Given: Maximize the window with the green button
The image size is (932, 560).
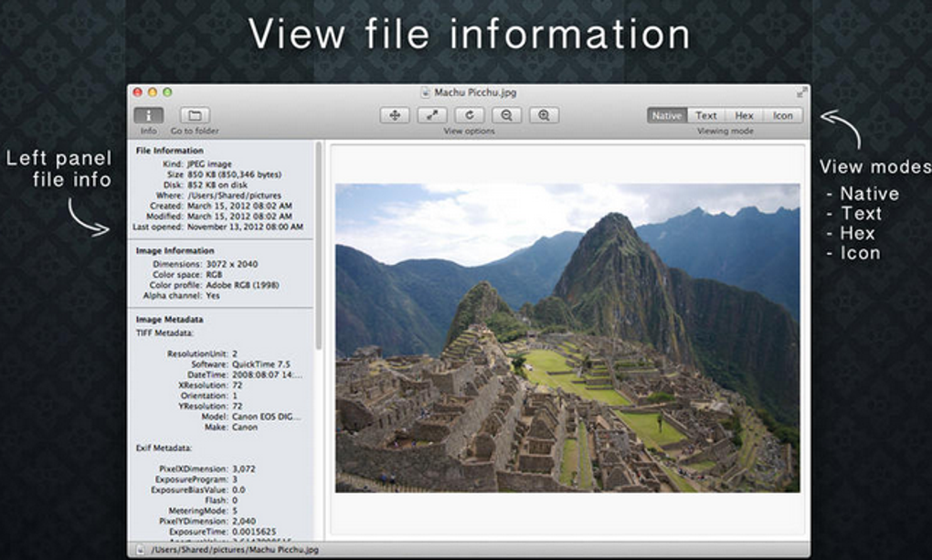Looking at the screenshot, I should pyautogui.click(x=167, y=92).
